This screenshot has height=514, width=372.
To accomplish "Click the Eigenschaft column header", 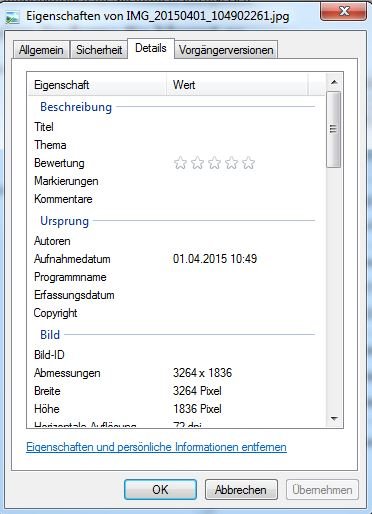I will pyautogui.click(x=97, y=85).
